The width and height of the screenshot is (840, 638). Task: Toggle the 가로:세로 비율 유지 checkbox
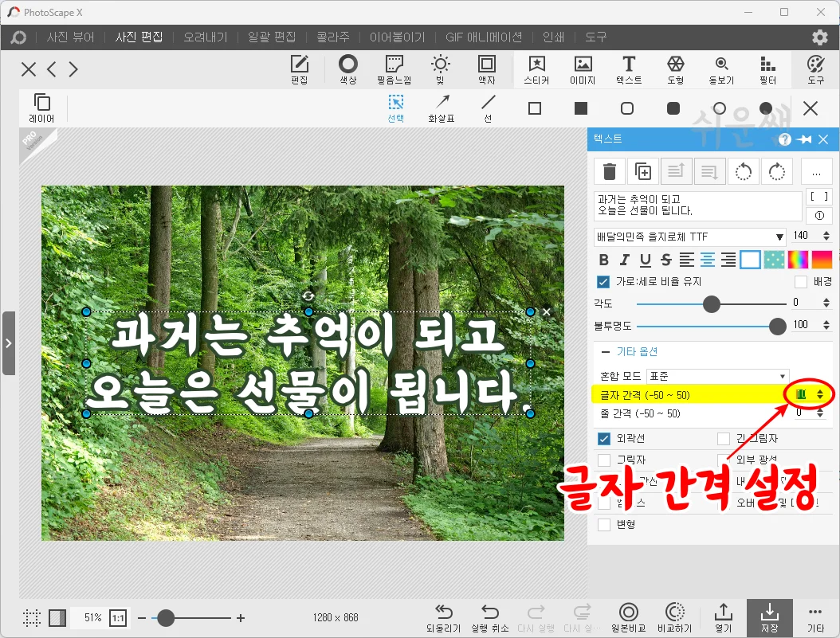(x=603, y=281)
